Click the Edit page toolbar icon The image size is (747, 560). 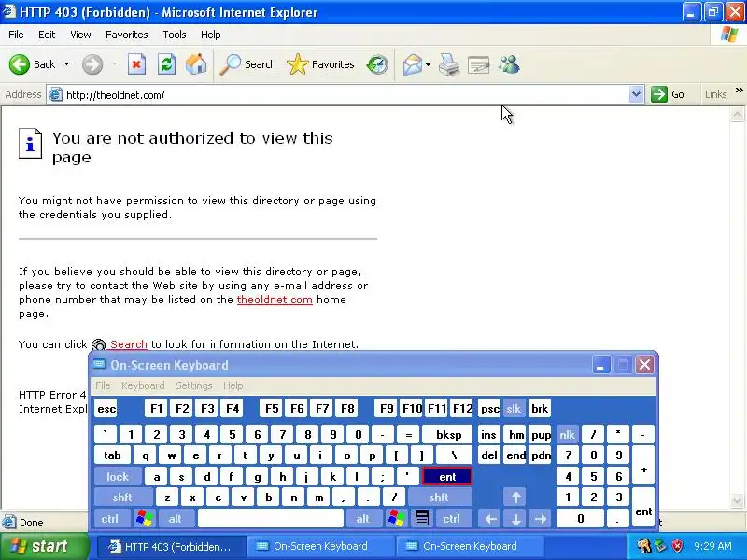[478, 64]
